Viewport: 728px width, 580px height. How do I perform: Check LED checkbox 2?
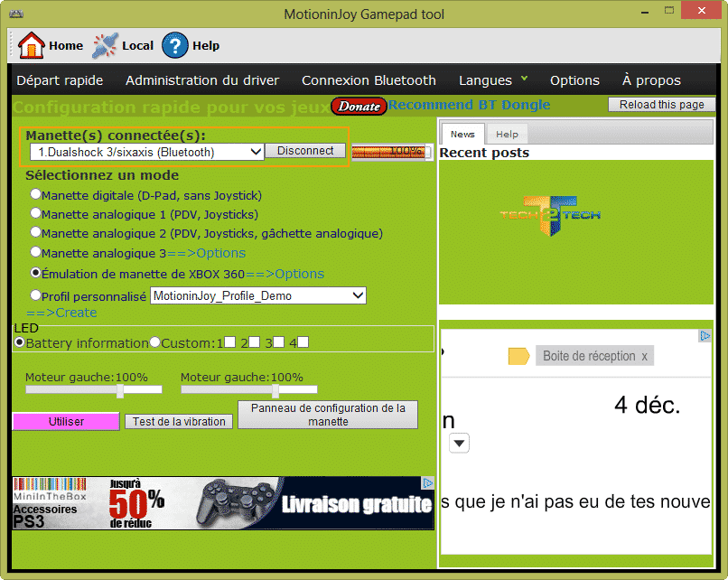coord(254,342)
